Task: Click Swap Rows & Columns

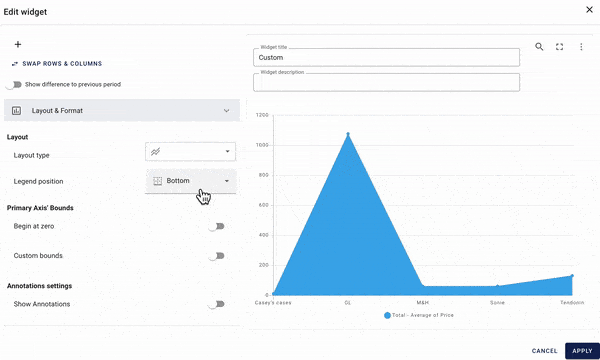Action: (x=57, y=64)
